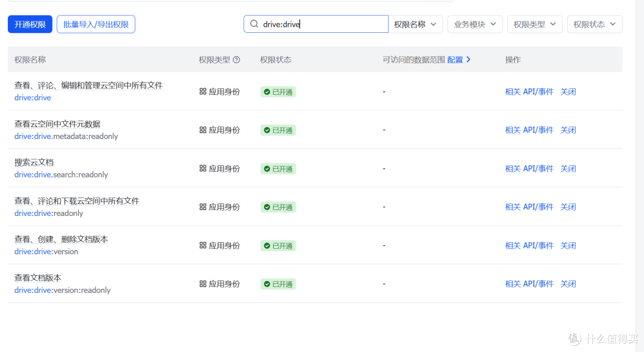Open 相关 API/事件 for version:readonly row
This screenshot has width=644, height=352.
[529, 283]
